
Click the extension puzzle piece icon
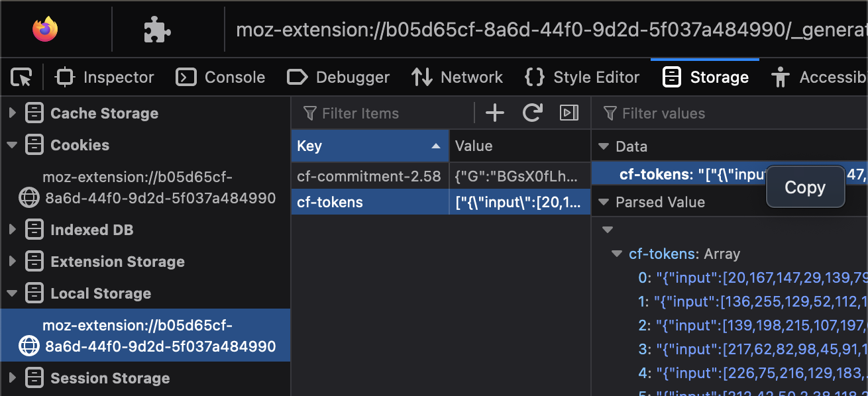click(x=158, y=29)
